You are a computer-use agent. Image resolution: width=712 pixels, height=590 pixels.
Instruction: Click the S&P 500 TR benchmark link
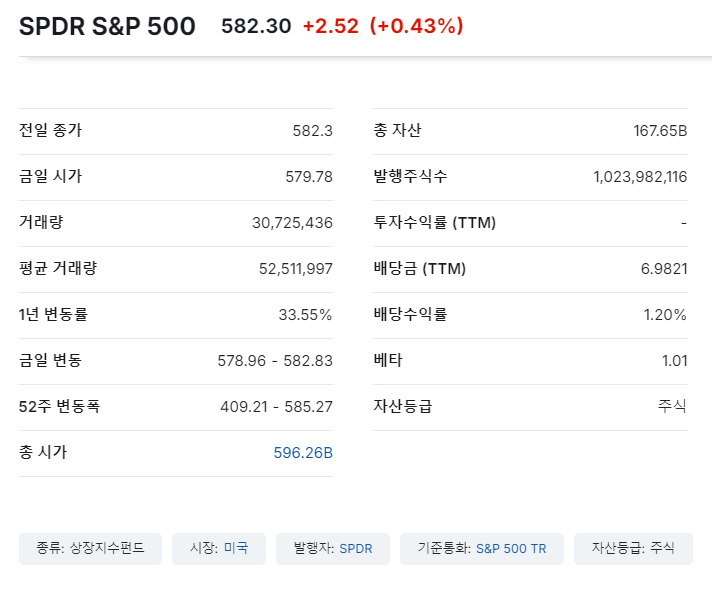pyautogui.click(x=510, y=548)
